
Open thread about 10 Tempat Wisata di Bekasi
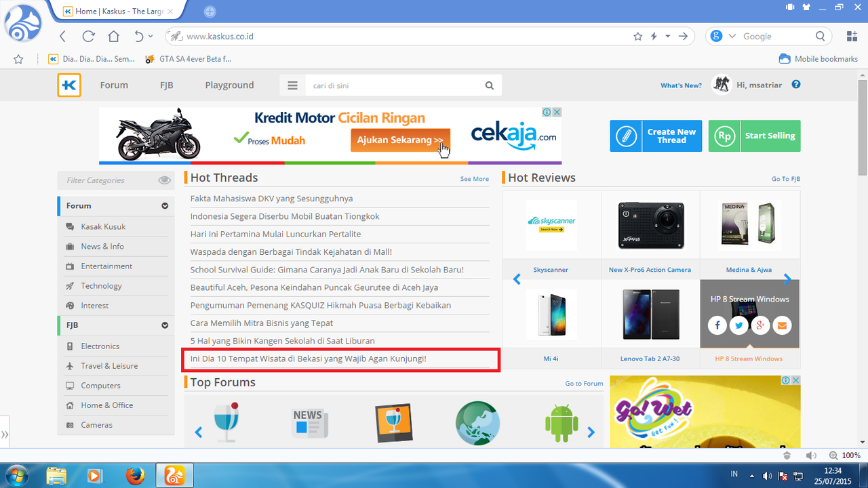tap(308, 359)
